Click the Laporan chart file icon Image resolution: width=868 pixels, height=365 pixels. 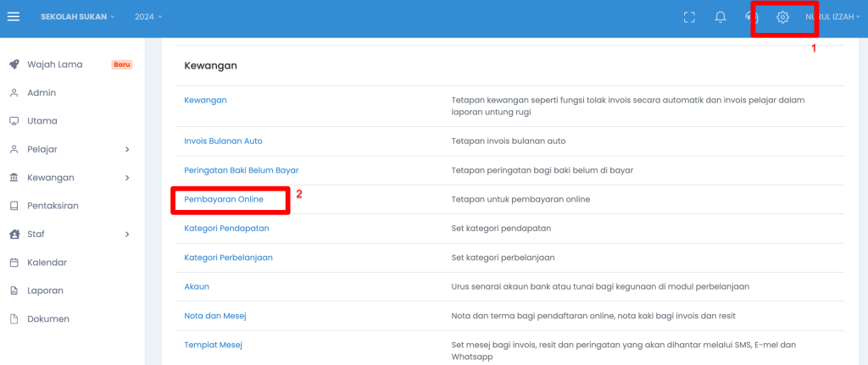[x=14, y=290]
